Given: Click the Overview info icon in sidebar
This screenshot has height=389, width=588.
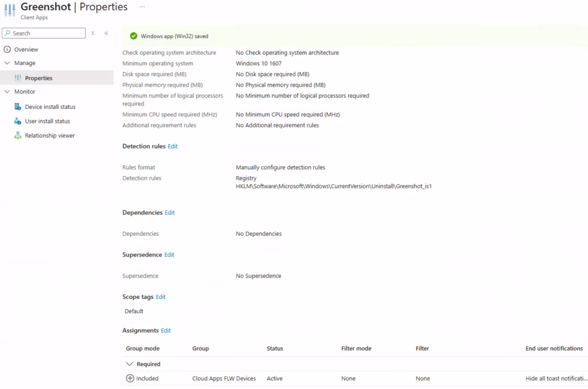Looking at the screenshot, I should pos(7,49).
